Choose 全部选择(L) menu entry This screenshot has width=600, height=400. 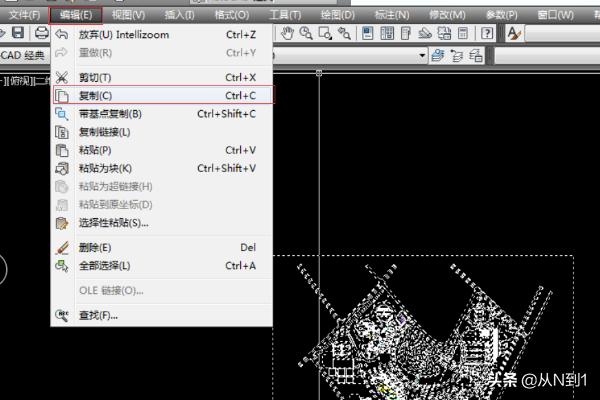coord(162,266)
